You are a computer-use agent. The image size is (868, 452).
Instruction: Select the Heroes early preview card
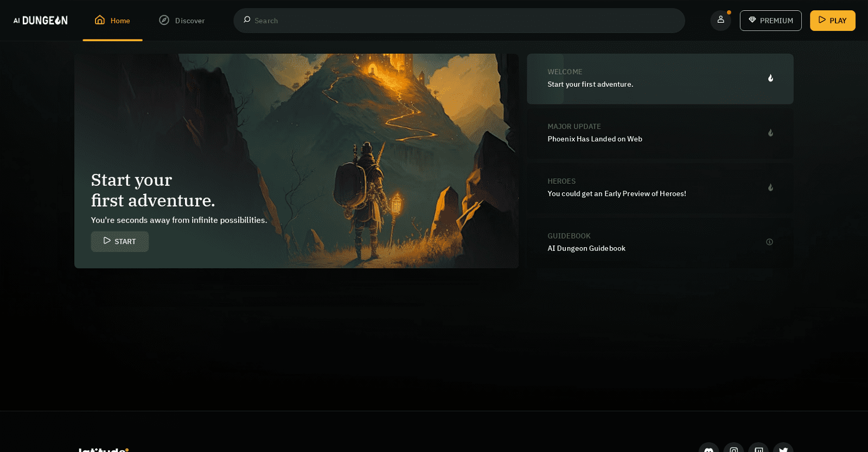[651, 188]
